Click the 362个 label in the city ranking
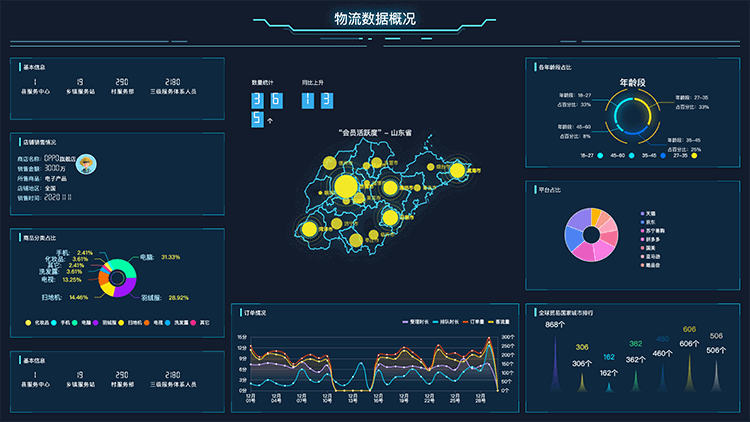Image resolution: width=750 pixels, height=422 pixels. (x=636, y=360)
